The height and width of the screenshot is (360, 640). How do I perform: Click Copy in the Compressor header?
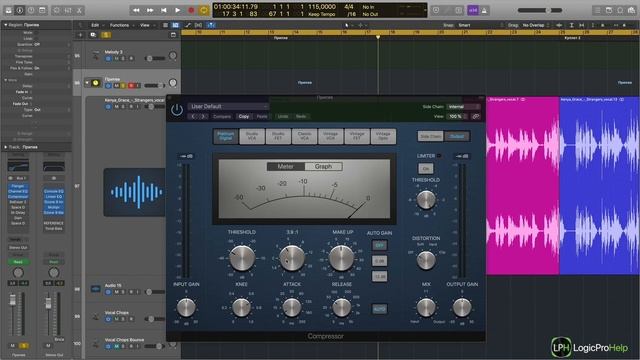244,117
